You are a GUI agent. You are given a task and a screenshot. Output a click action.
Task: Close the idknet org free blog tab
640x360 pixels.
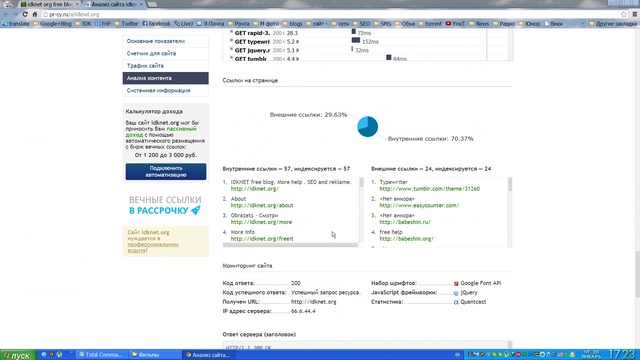click(x=77, y=4)
